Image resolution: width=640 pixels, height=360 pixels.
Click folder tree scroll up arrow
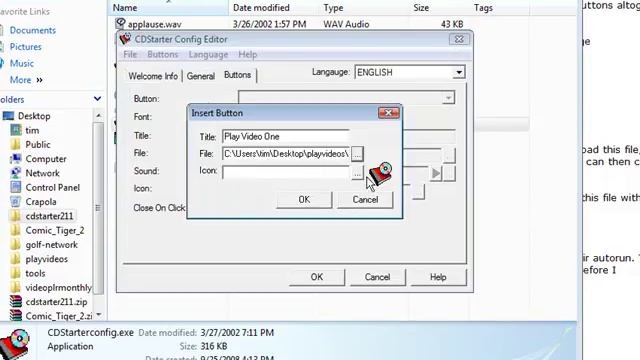98,116
